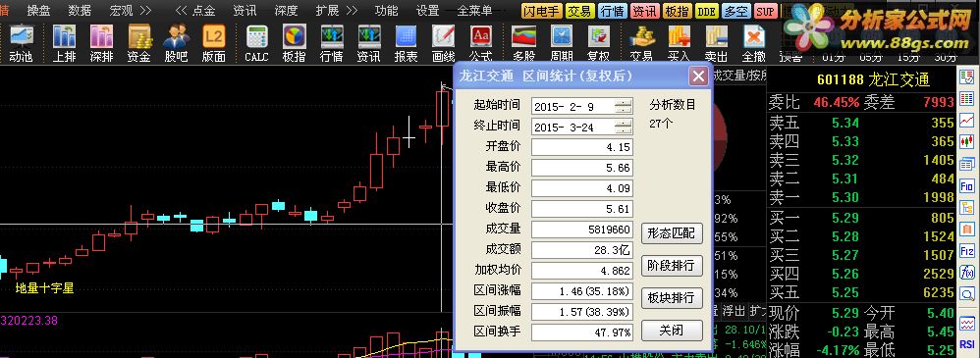
Task: Open the 功能 menu
Action: (386, 11)
